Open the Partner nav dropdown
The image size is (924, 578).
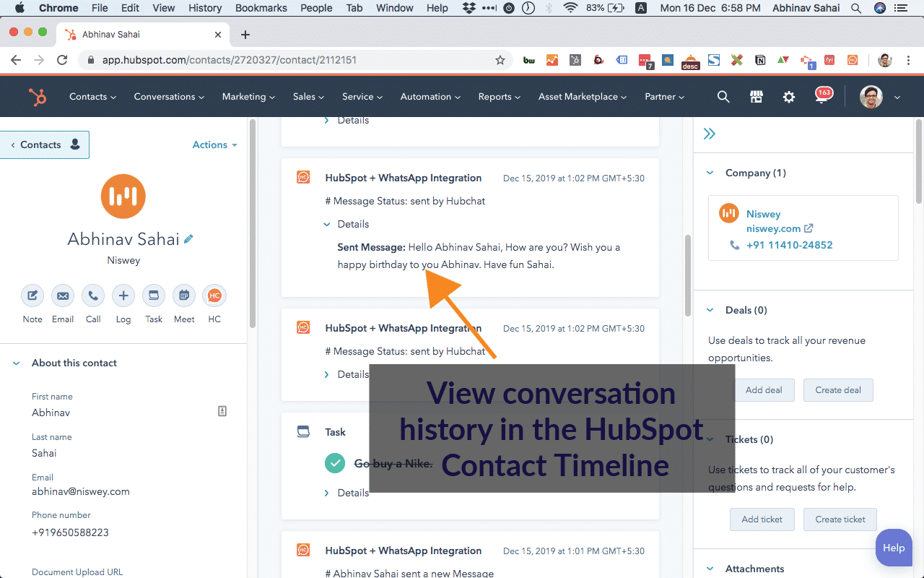[665, 97]
